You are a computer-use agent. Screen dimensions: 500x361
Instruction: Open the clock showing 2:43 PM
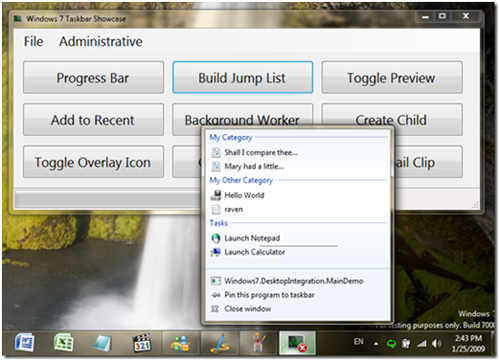point(468,343)
